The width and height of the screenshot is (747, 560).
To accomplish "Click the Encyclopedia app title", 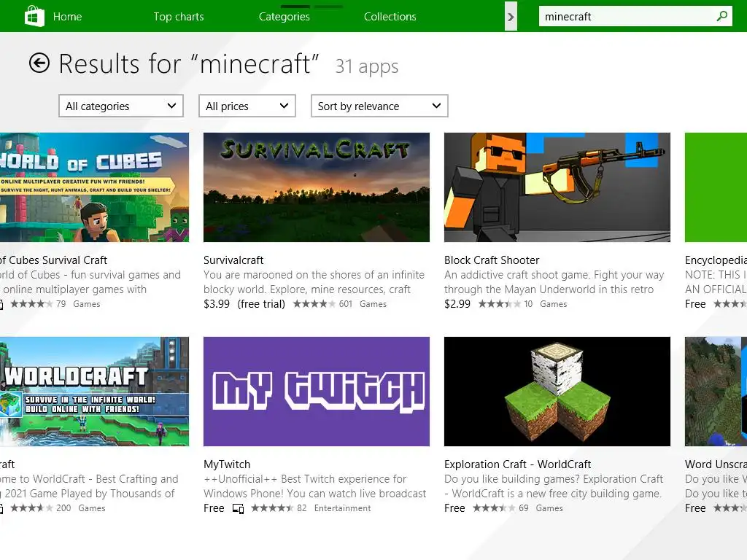I will 716,260.
